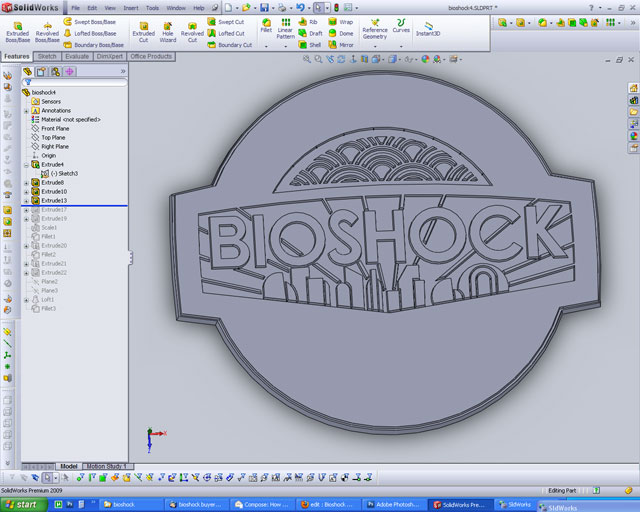This screenshot has width=640, height=512.
Task: Switch to the DimXpert tab
Action: [109, 56]
